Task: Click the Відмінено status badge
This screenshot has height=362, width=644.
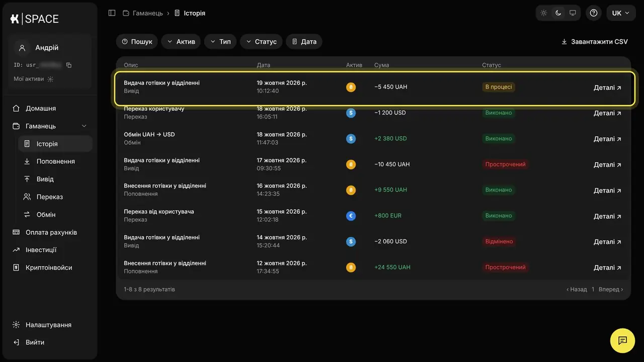Action: pyautogui.click(x=499, y=241)
